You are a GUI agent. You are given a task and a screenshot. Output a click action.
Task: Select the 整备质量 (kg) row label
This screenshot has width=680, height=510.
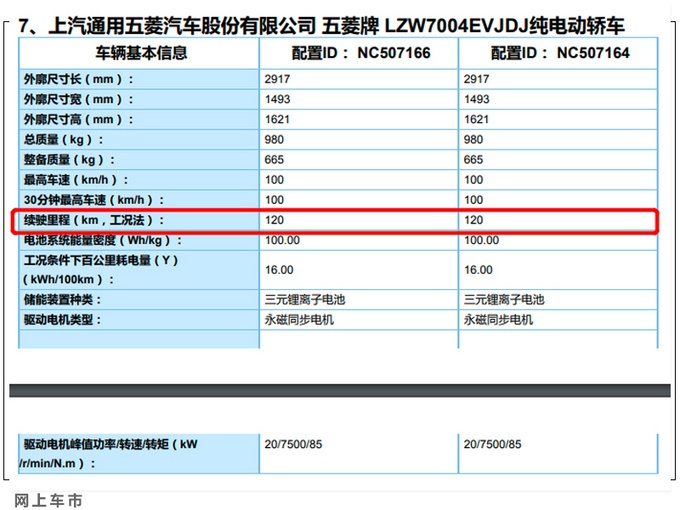pos(69,160)
